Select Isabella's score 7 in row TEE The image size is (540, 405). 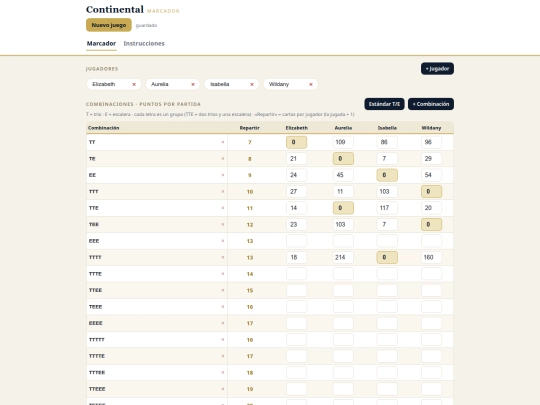click(387, 225)
